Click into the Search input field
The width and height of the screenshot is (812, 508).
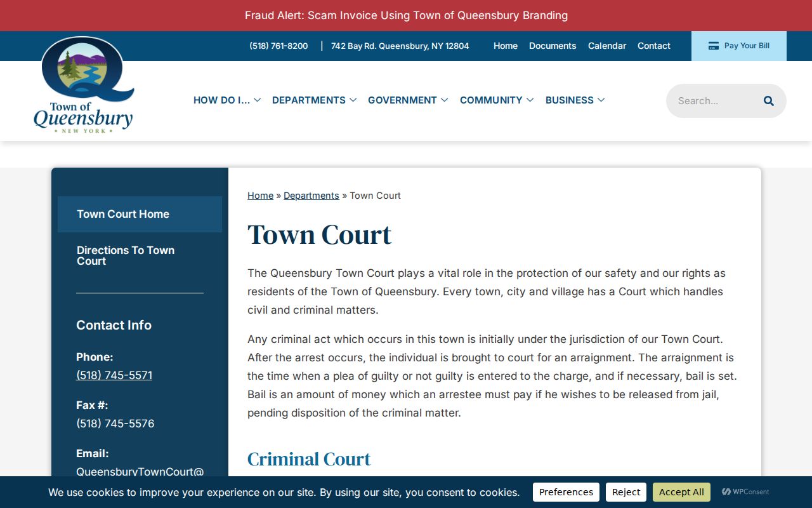point(716,101)
